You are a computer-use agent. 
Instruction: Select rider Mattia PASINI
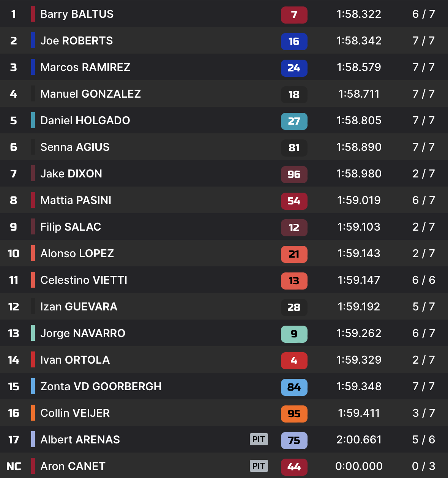click(76, 200)
